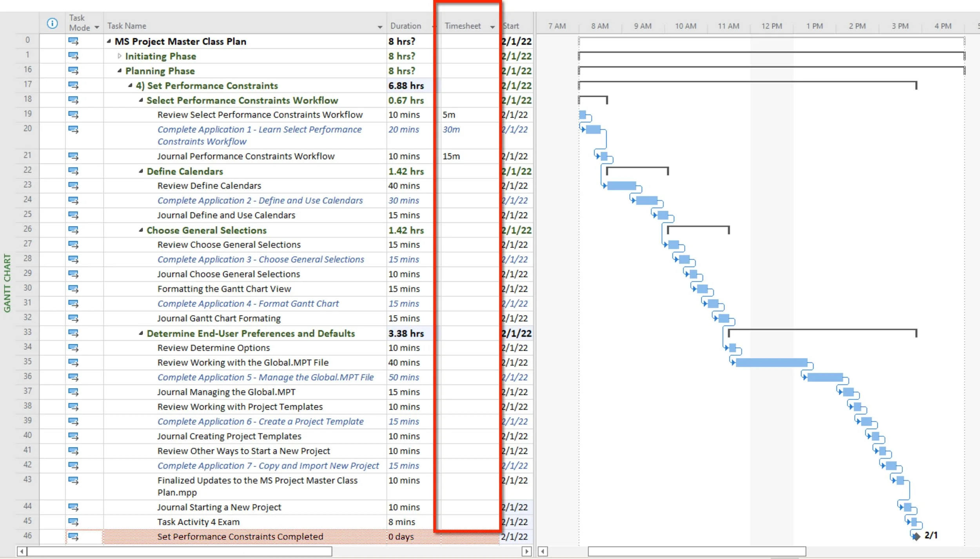
Task: Select the Start column header
Action: click(x=512, y=26)
